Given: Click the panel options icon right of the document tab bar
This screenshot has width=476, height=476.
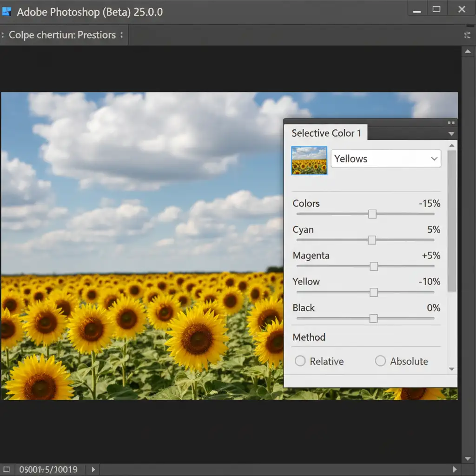Looking at the screenshot, I should coord(467,35).
